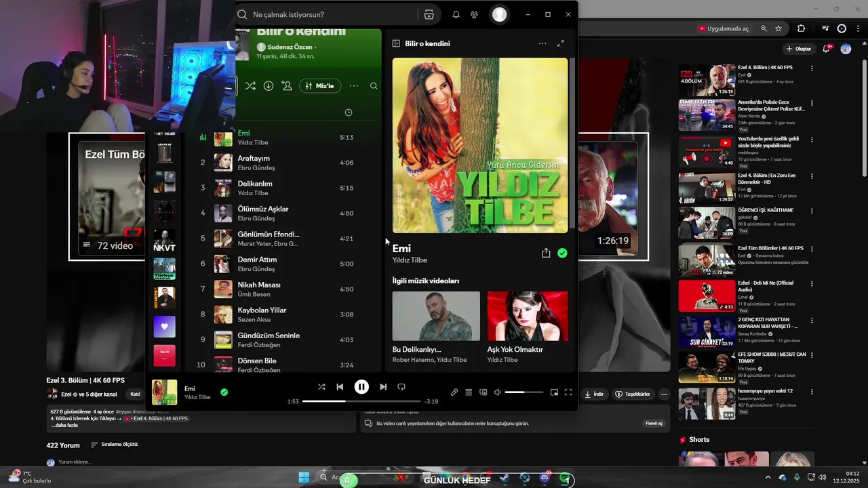868x488 pixels.
Task: Click the Mix'le button
Action: pyautogui.click(x=320, y=86)
